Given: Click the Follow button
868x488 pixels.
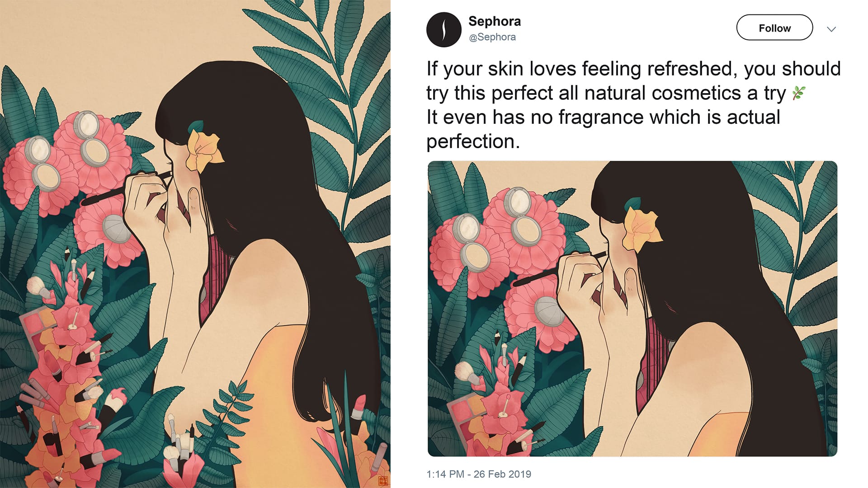Looking at the screenshot, I should pos(774,28).
